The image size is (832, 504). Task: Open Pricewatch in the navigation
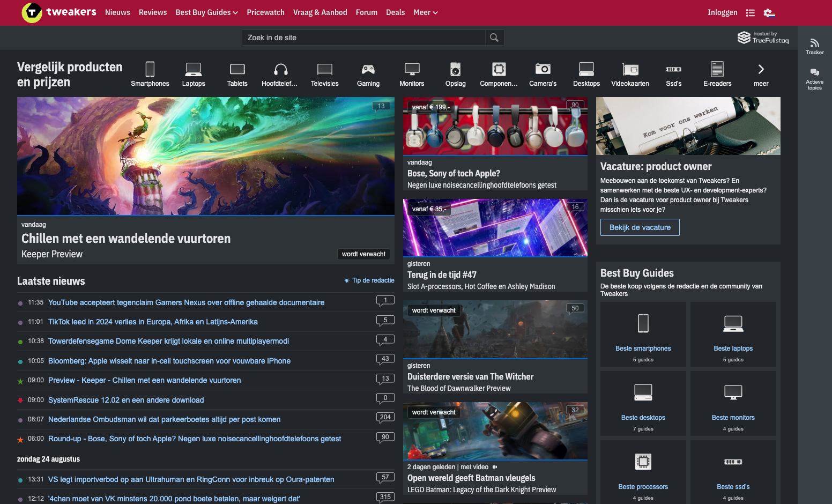(x=265, y=12)
